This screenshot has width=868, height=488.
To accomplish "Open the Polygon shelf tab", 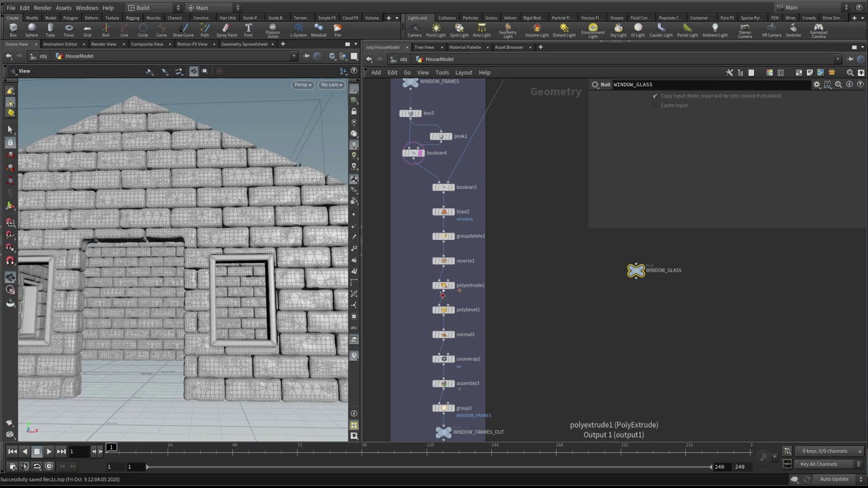I will pyautogui.click(x=71, y=18).
